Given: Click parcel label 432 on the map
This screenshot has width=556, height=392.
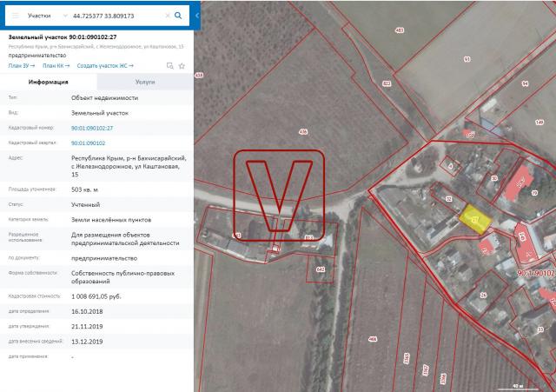Looking at the screenshot, I should [387, 83].
